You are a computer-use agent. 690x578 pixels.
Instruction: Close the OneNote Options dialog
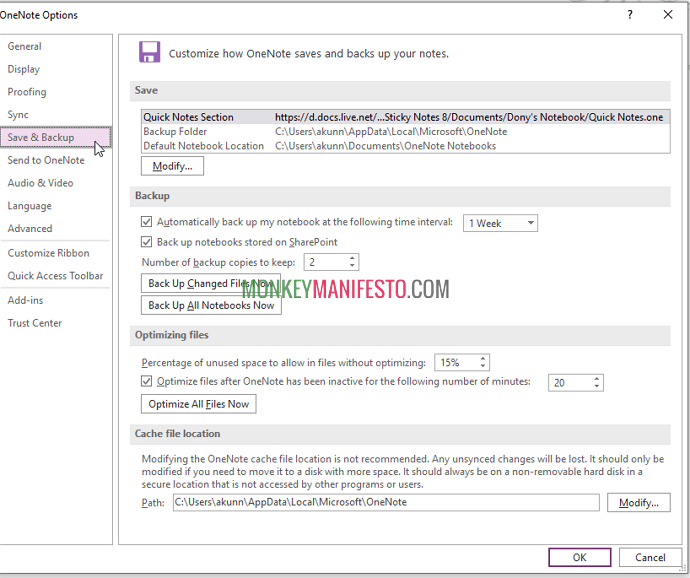pyautogui.click(x=668, y=15)
